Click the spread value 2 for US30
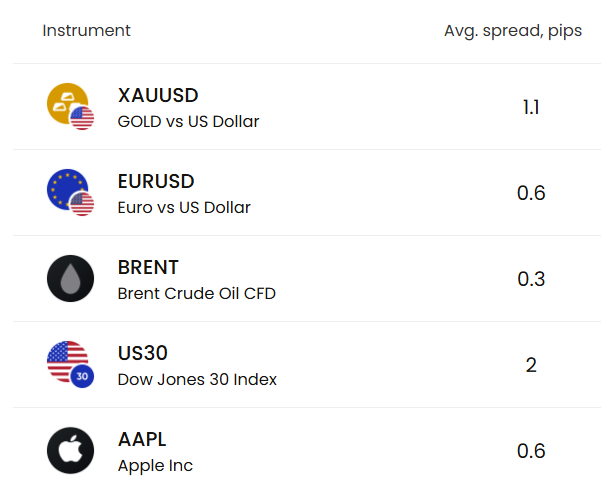Image resolution: width=601 pixels, height=495 pixels. (x=531, y=365)
